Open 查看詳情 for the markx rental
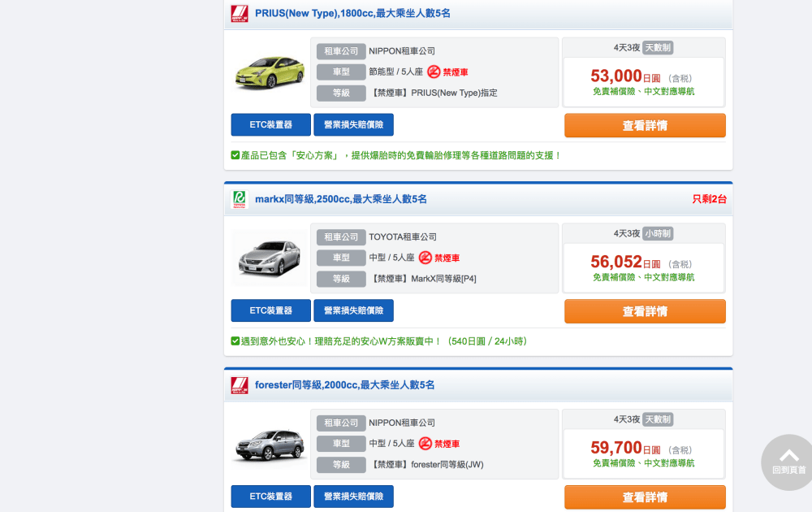The height and width of the screenshot is (512, 812). click(645, 311)
